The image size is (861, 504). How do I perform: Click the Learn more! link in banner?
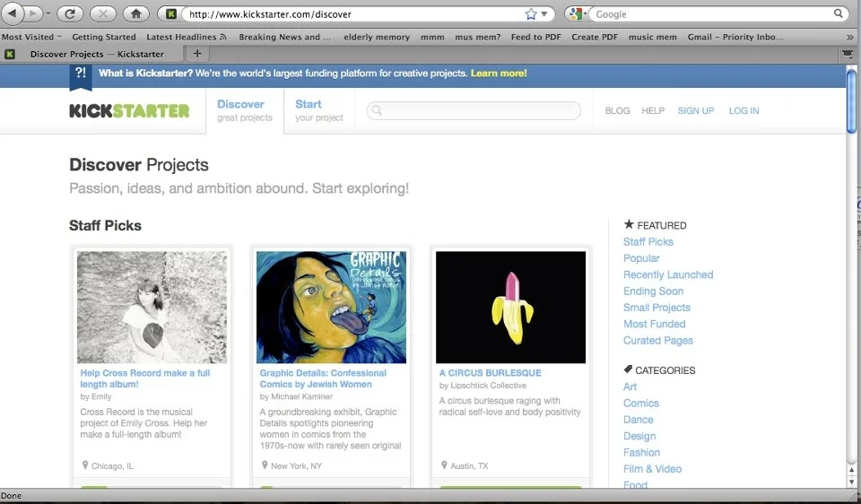pyautogui.click(x=499, y=73)
